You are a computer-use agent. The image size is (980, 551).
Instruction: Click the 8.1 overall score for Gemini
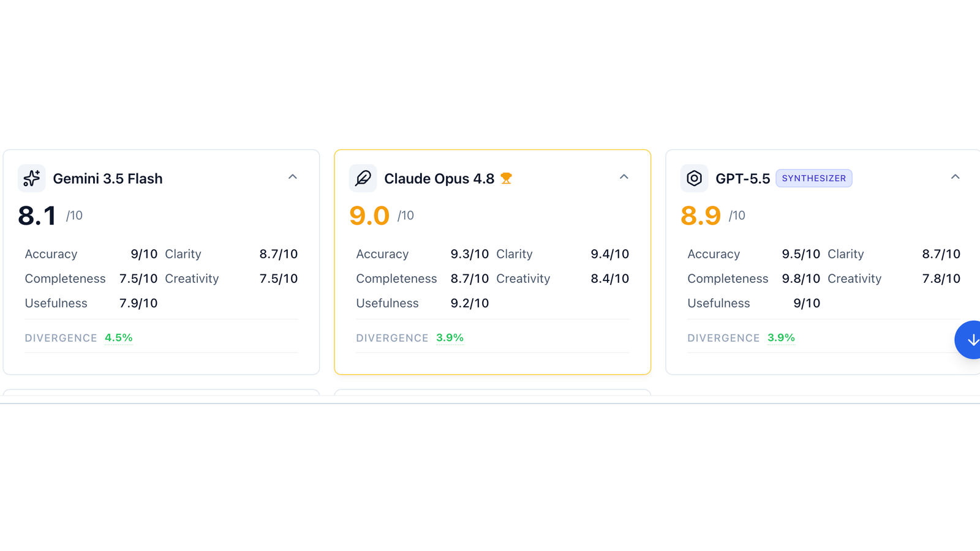click(x=37, y=216)
